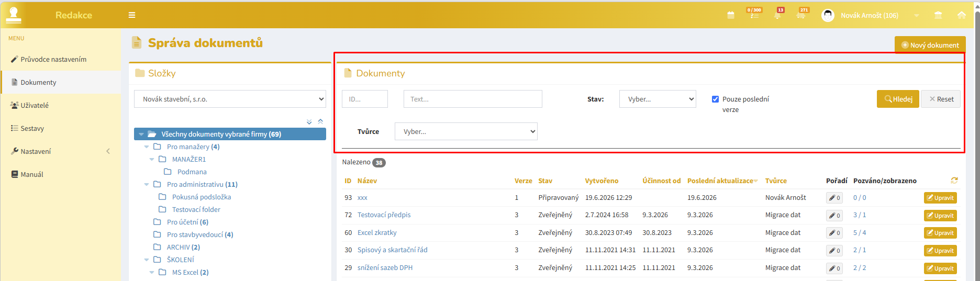Collapse the Pro manažery folder arrow
The width and height of the screenshot is (980, 281).
pyautogui.click(x=147, y=147)
